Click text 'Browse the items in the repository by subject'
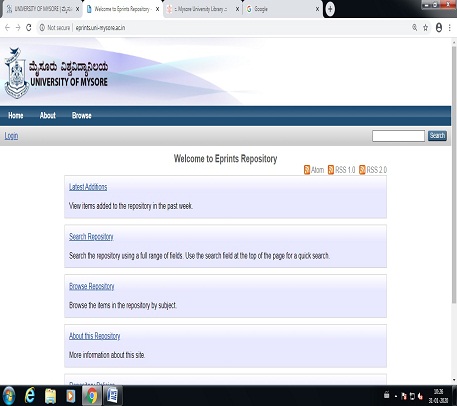 point(123,305)
